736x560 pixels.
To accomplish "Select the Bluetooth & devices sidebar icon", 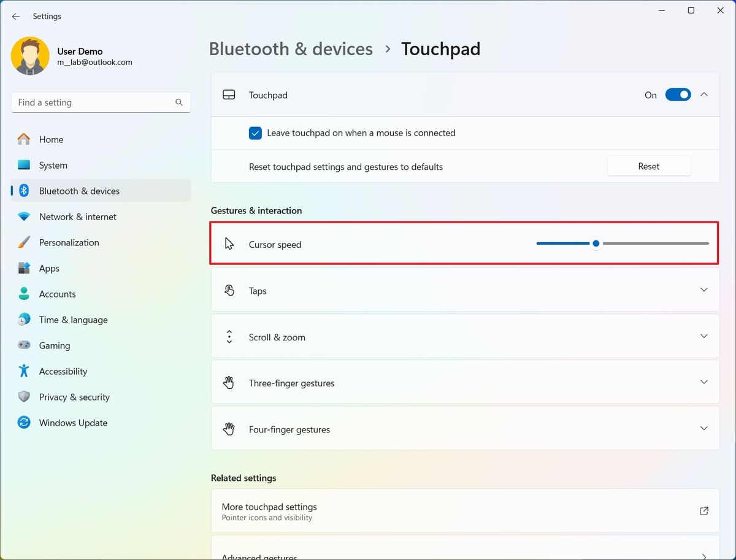I will coord(23,191).
